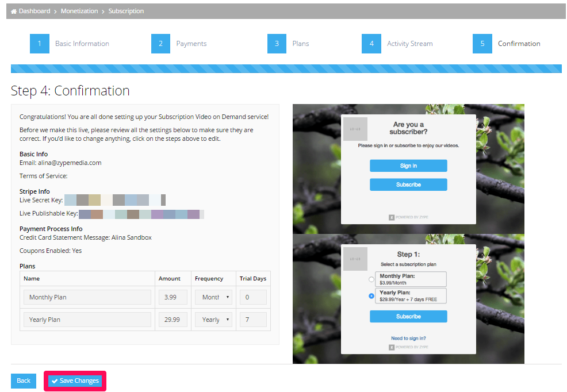Click the 'Amount' column header
Image resolution: width=567 pixels, height=392 pixels.
[169, 279]
